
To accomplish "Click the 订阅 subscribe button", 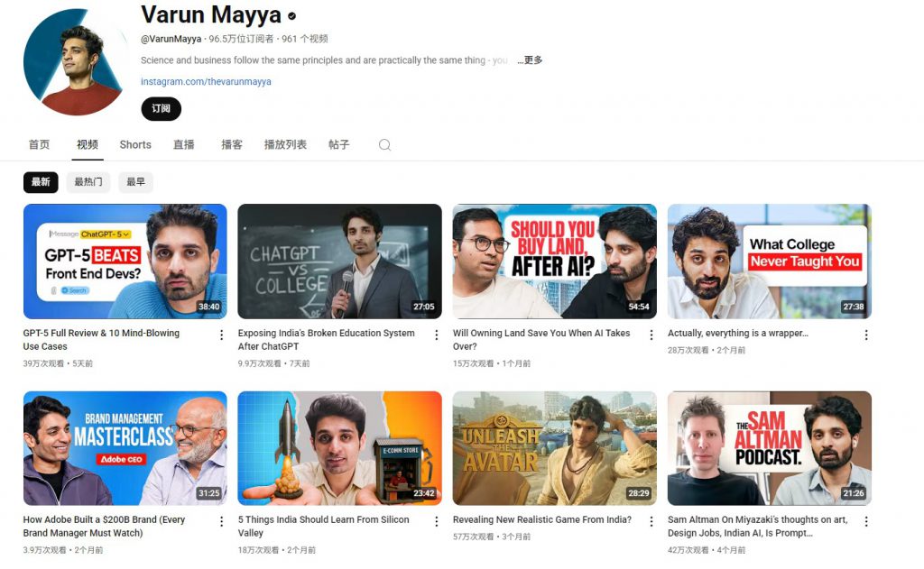I will [161, 109].
